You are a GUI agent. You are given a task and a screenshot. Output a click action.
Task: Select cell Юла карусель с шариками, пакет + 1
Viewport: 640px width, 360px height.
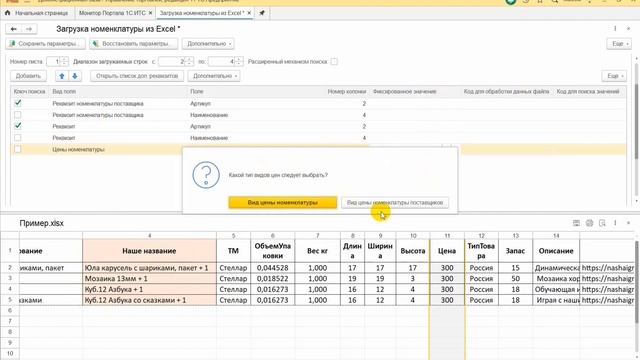[x=149, y=268]
